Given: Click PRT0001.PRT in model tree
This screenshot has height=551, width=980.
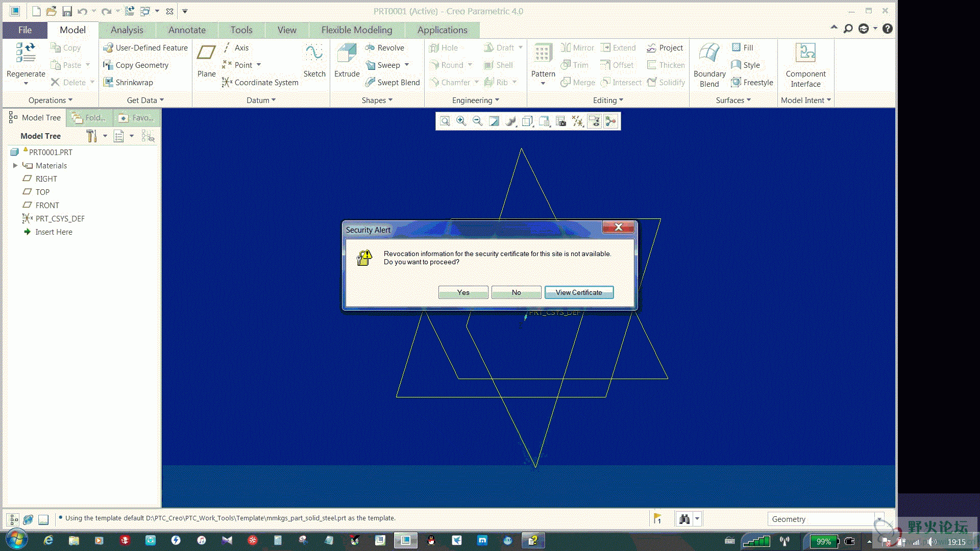Looking at the screenshot, I should coord(50,152).
